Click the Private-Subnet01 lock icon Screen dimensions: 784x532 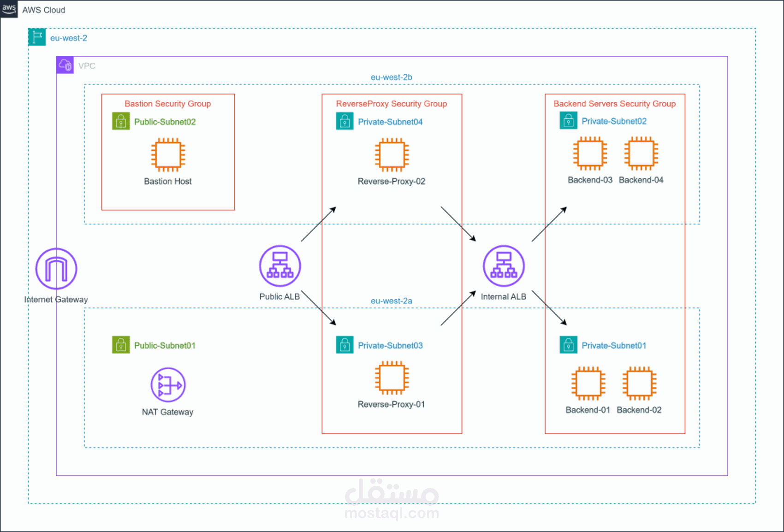[569, 345]
